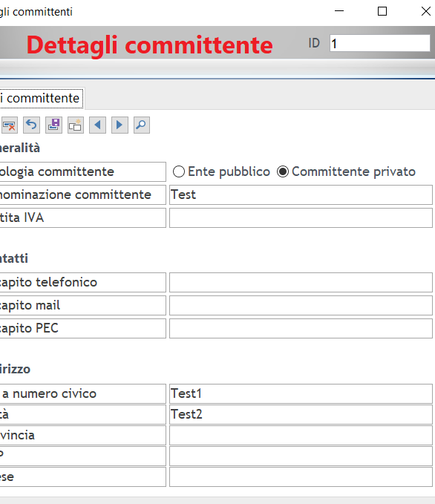Select the Committente privato radio button

(283, 171)
